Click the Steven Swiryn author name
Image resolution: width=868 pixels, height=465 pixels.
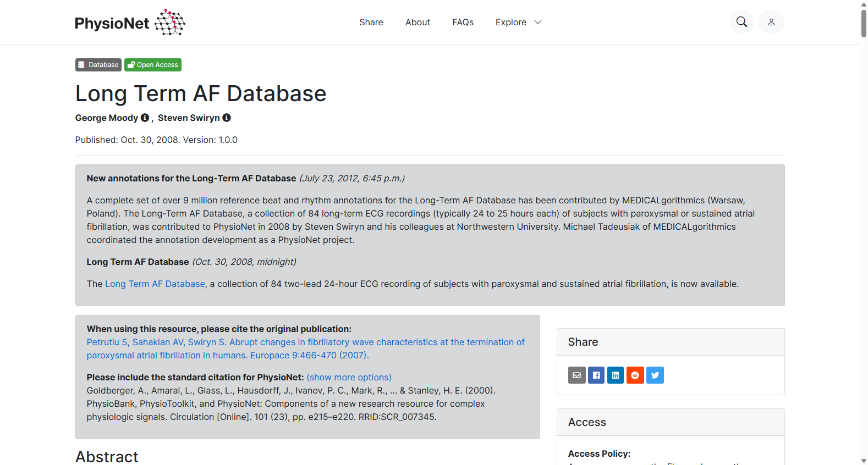189,118
